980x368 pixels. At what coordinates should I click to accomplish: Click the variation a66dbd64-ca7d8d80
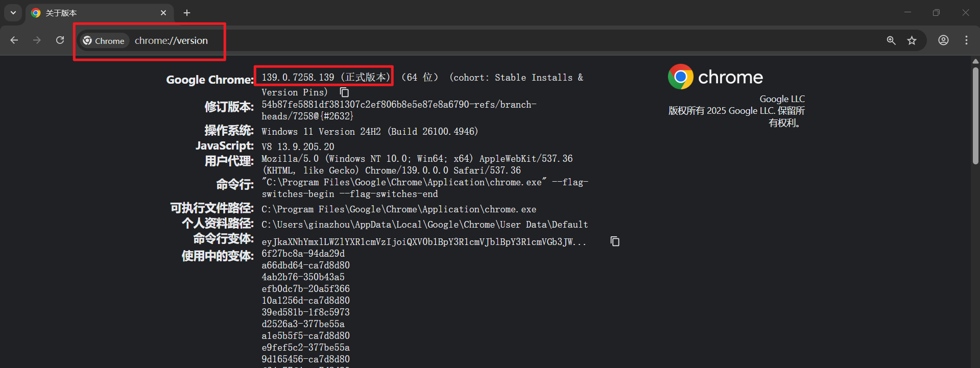tap(306, 265)
